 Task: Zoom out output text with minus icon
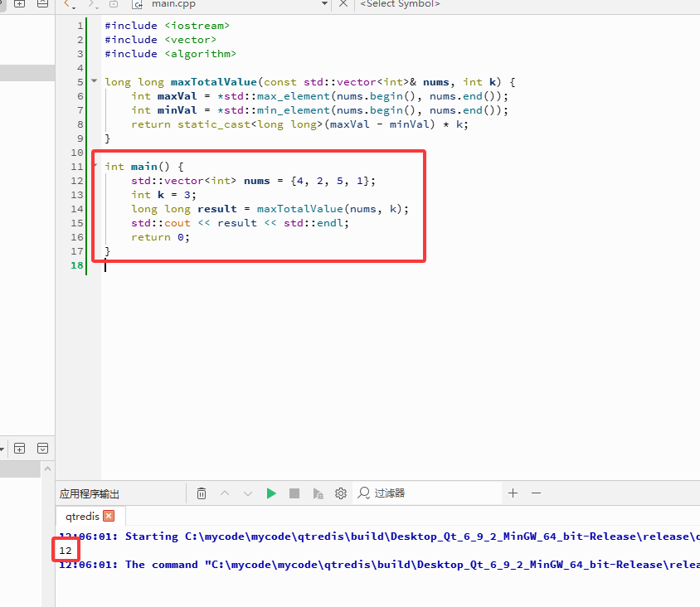[536, 493]
